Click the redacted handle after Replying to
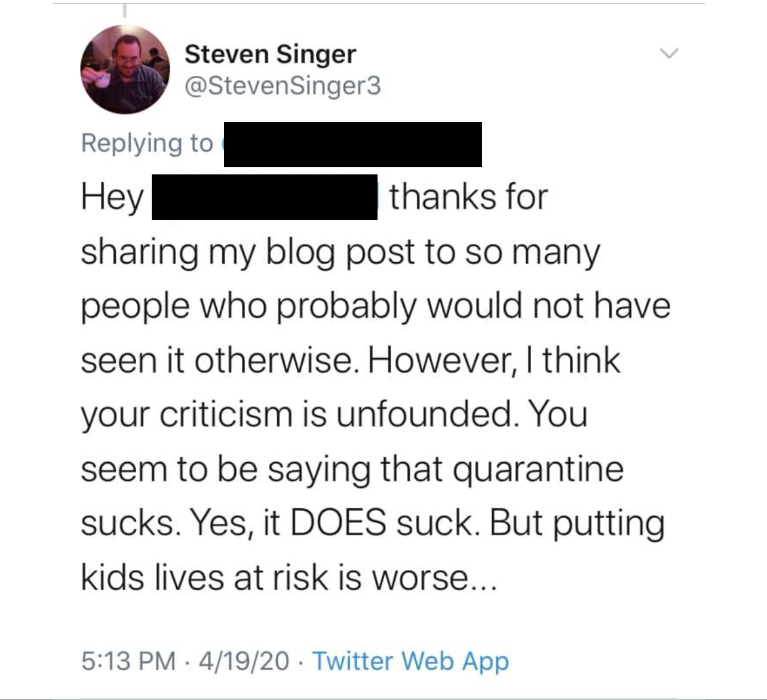767x700 pixels. [x=352, y=144]
